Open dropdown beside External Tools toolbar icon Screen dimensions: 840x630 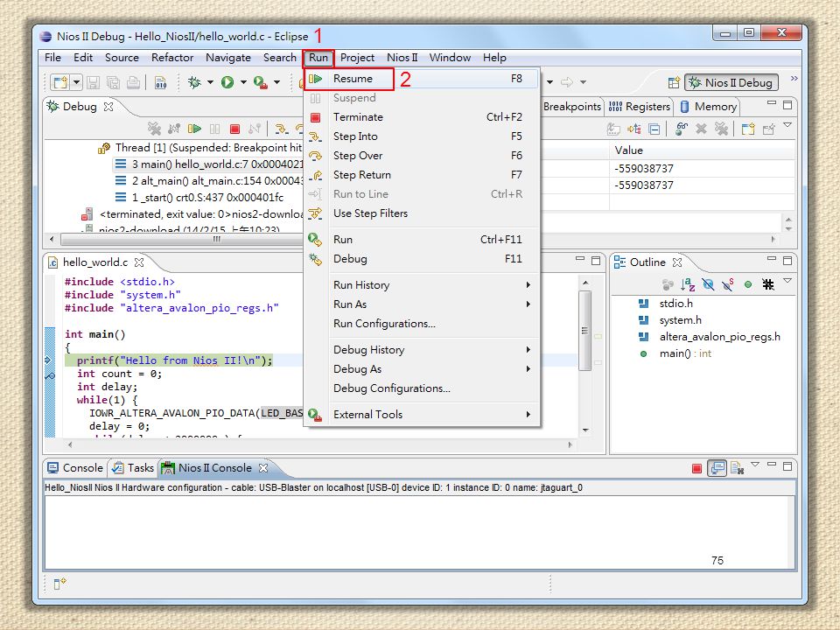click(x=277, y=82)
